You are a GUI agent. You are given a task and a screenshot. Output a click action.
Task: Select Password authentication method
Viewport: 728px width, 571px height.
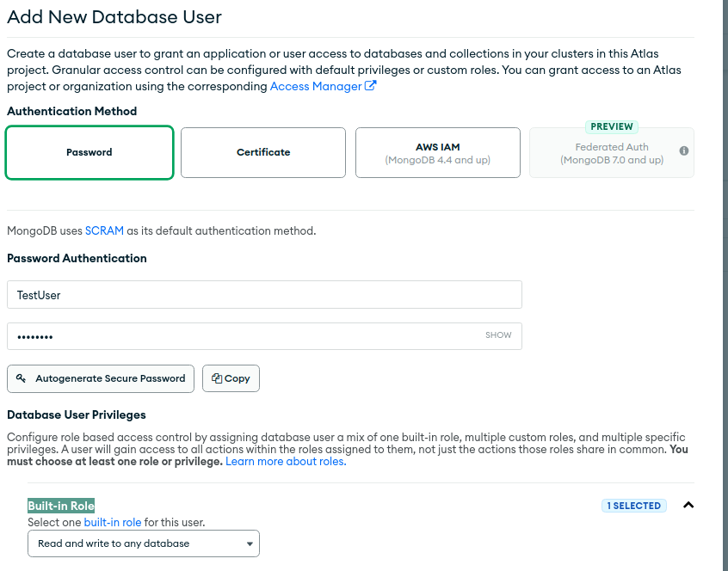click(89, 152)
